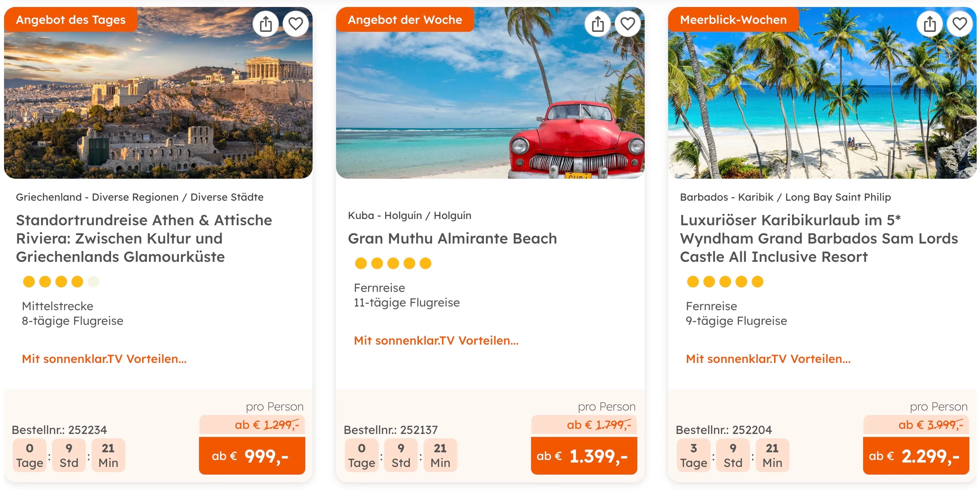Open the Standortrundreise Athen title link

point(144,238)
